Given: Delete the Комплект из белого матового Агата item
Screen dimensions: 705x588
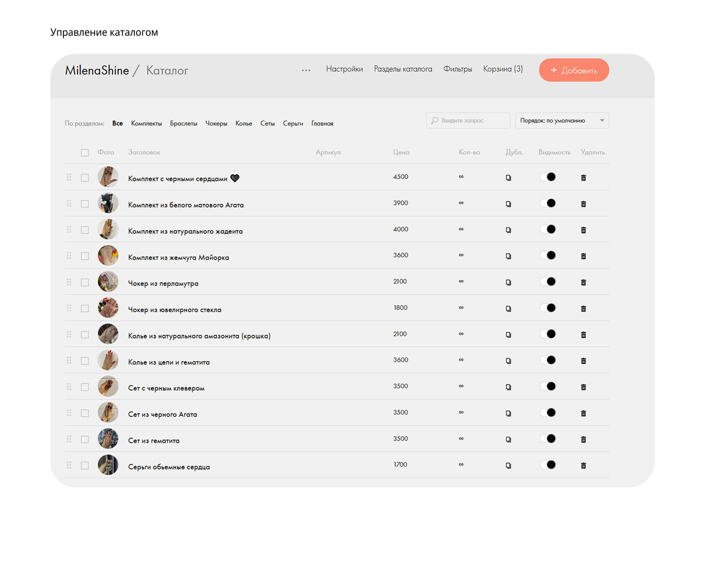Looking at the screenshot, I should tap(583, 204).
